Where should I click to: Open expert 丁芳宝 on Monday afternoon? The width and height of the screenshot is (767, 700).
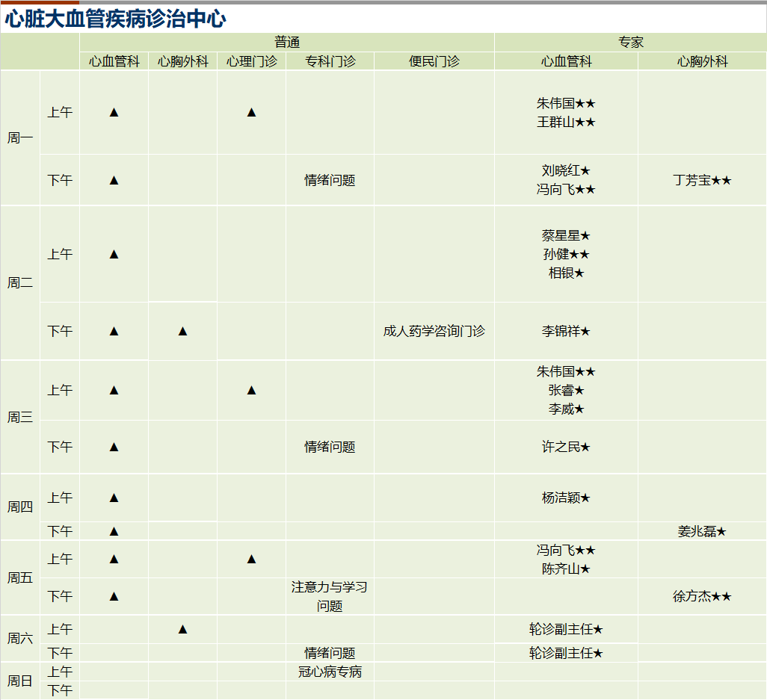click(701, 180)
